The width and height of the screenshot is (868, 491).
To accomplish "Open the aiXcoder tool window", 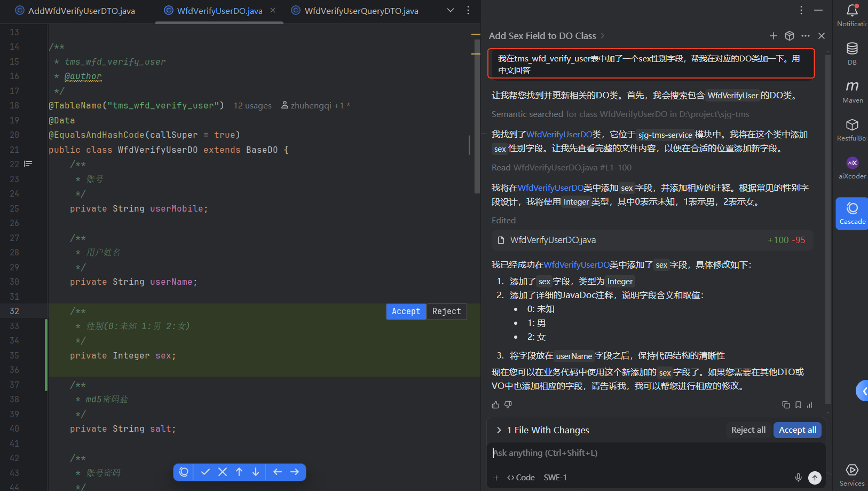I will pos(853,167).
